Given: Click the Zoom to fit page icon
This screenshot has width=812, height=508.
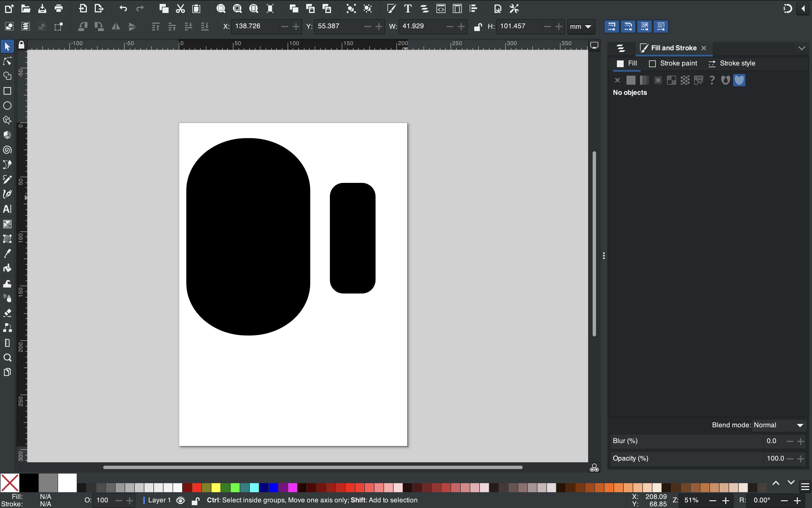Looking at the screenshot, I should tap(254, 9).
